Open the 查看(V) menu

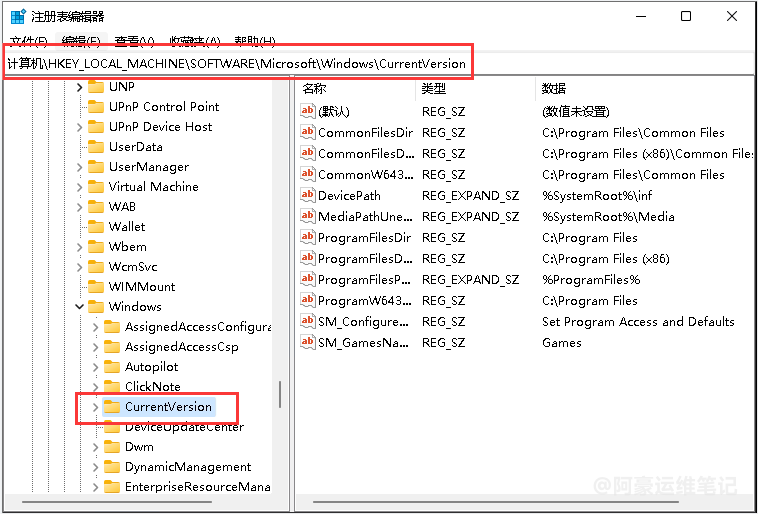(134, 42)
